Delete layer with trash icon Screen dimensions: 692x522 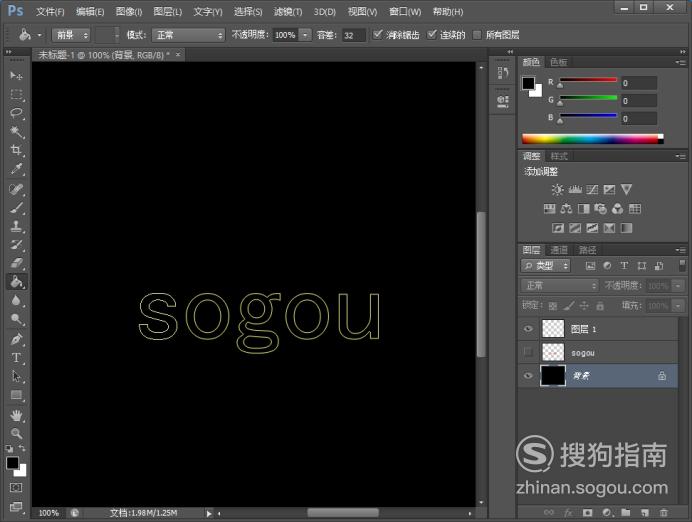point(663,512)
